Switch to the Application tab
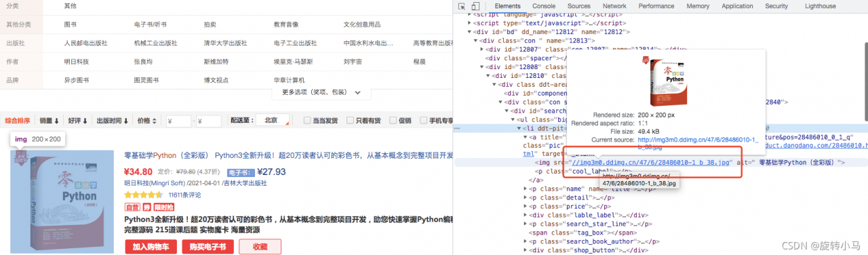Screen dimensions: 868x255 click(x=737, y=6)
